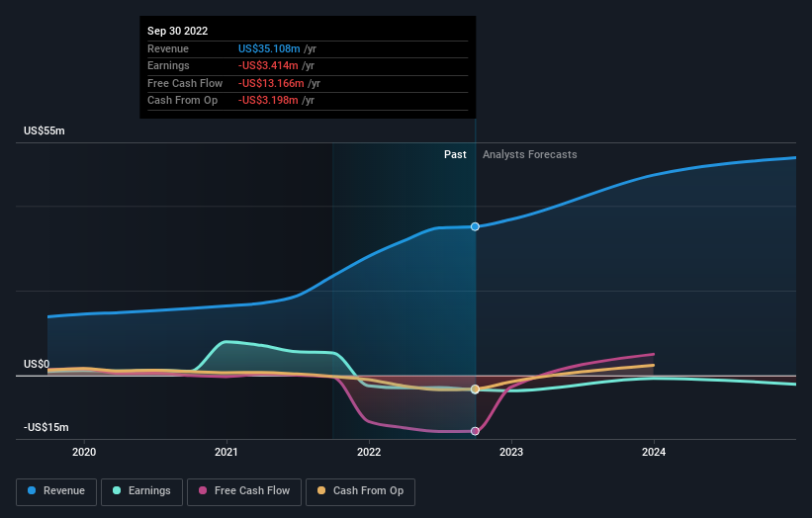This screenshot has height=518, width=812.
Task: Toggle the Earnings legend series
Action: pos(141,491)
